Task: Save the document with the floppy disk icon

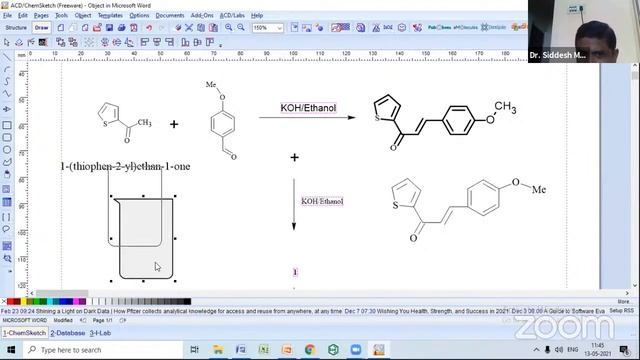Action: pyautogui.click(x=109, y=28)
